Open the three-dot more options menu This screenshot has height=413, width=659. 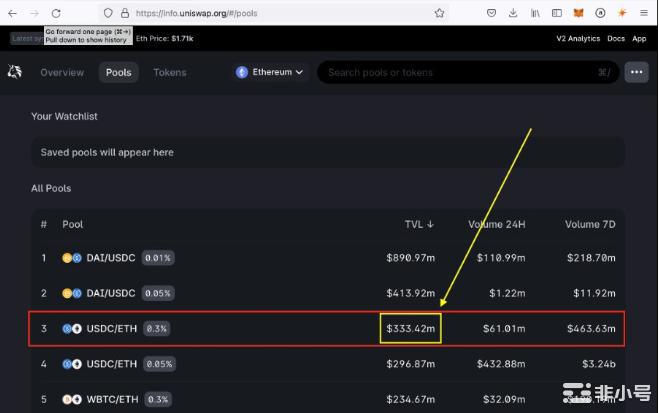click(636, 72)
